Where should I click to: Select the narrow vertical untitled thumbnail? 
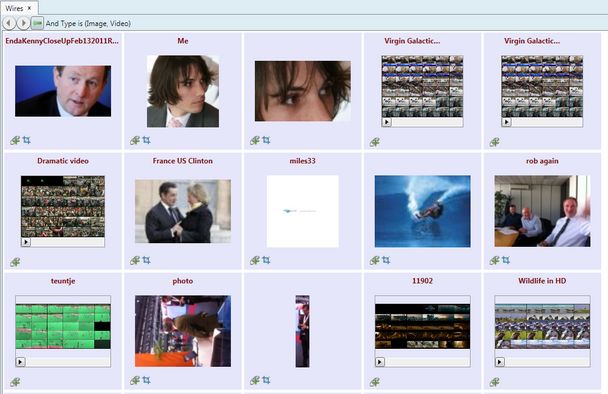pyautogui.click(x=302, y=331)
